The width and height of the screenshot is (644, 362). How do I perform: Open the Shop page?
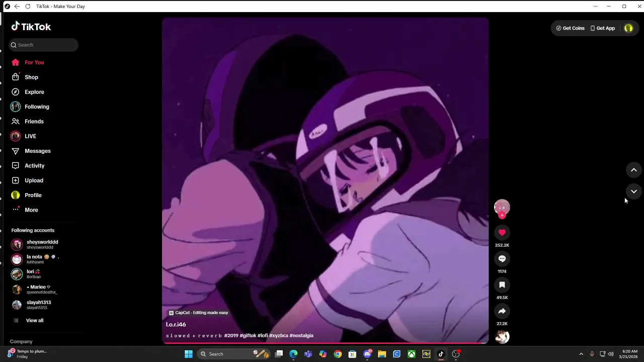pos(31,77)
